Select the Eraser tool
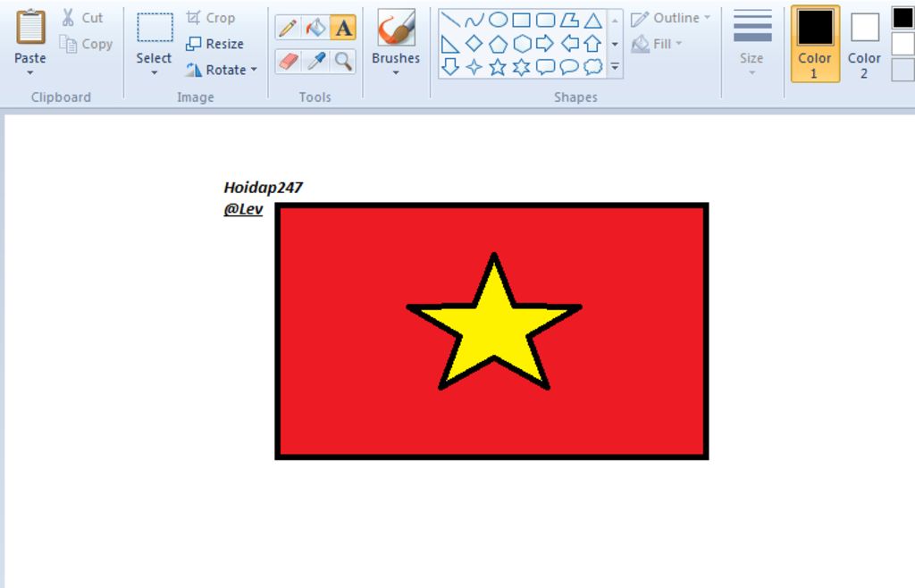915x588 pixels. click(x=288, y=61)
